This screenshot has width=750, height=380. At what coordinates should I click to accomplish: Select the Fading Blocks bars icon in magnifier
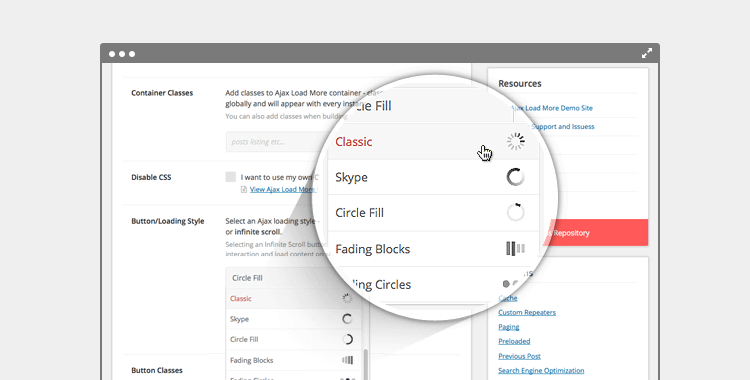[x=516, y=248]
